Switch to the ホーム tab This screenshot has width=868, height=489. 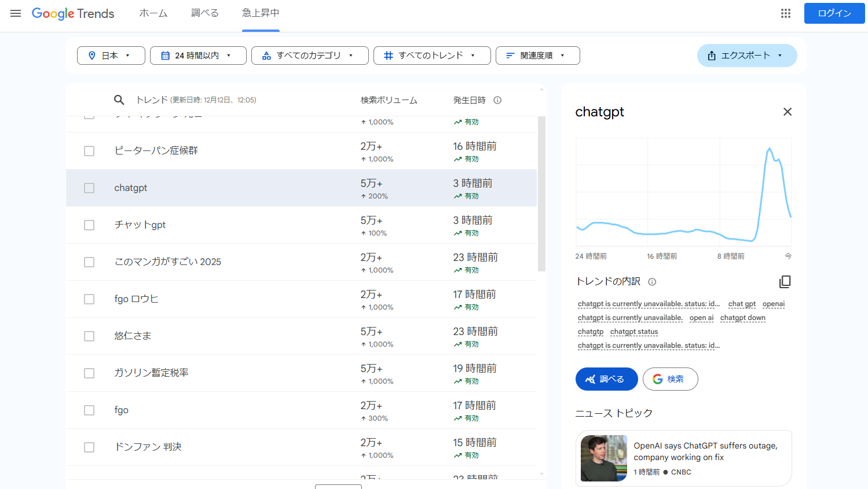pos(153,13)
